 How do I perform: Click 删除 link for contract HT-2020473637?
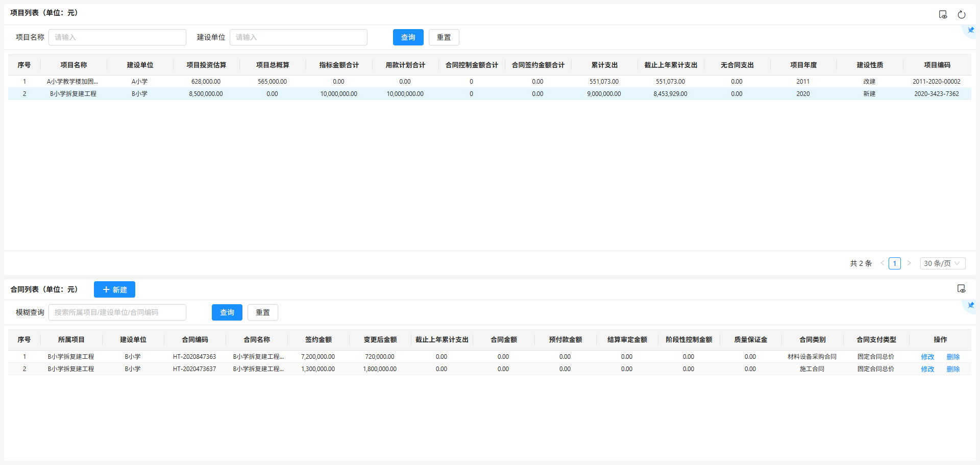(x=953, y=369)
